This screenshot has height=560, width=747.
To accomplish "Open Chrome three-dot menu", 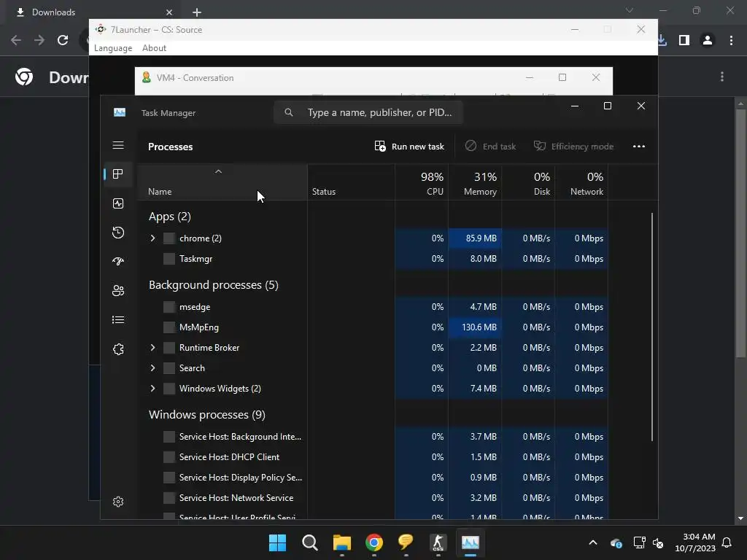I will tap(731, 41).
